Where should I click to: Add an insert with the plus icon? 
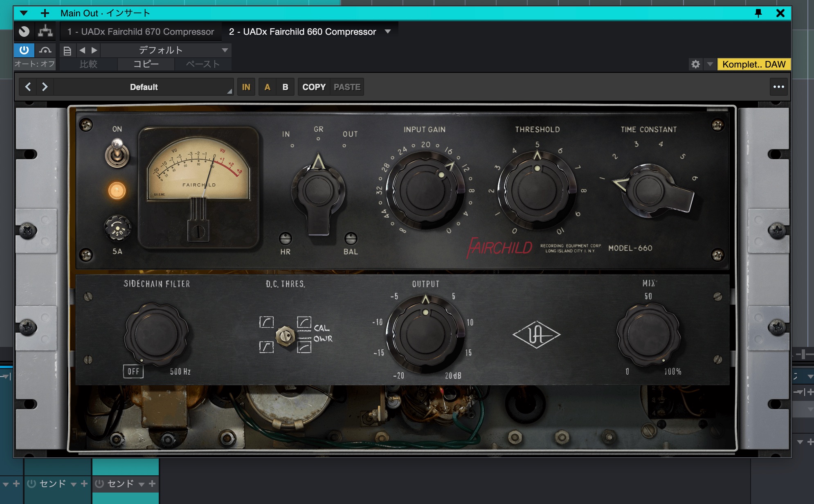coord(45,13)
